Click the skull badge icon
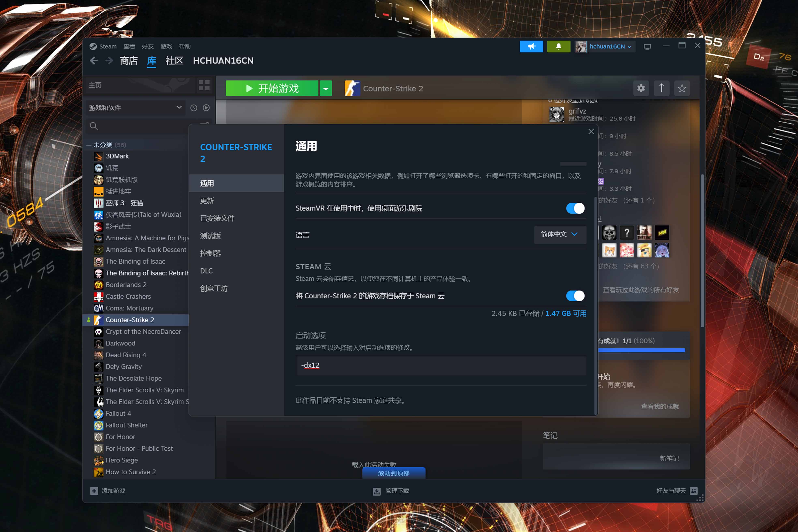 click(x=609, y=233)
